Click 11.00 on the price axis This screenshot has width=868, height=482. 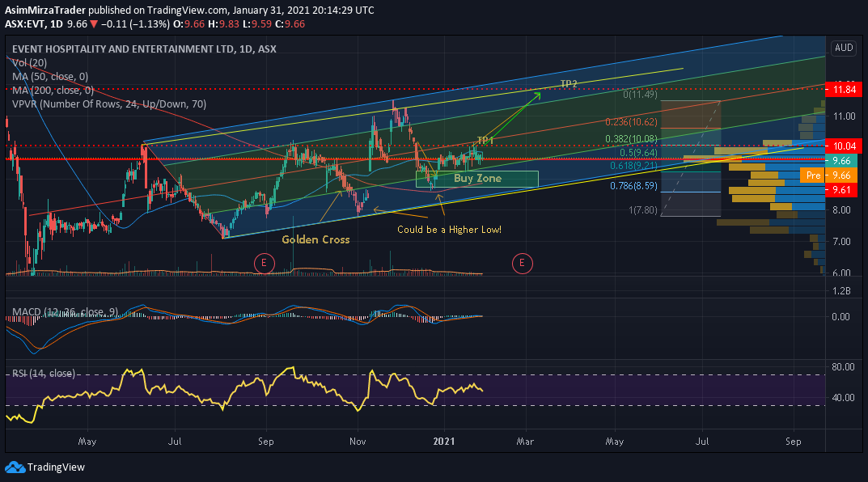845,116
